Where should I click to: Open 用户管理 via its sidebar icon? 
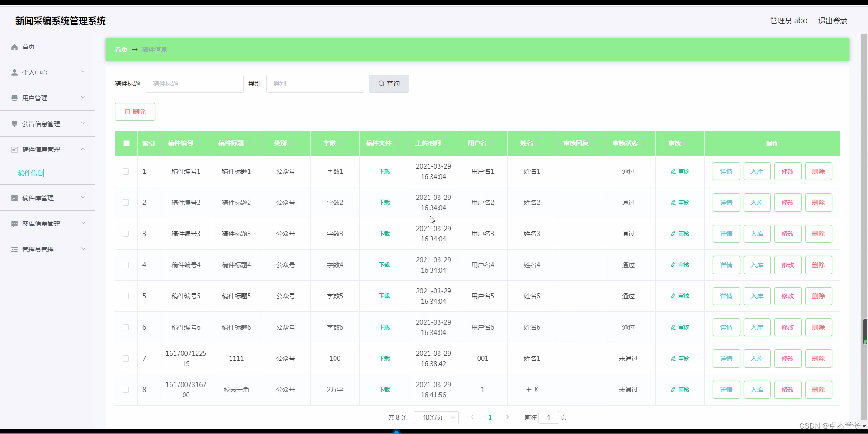point(14,98)
